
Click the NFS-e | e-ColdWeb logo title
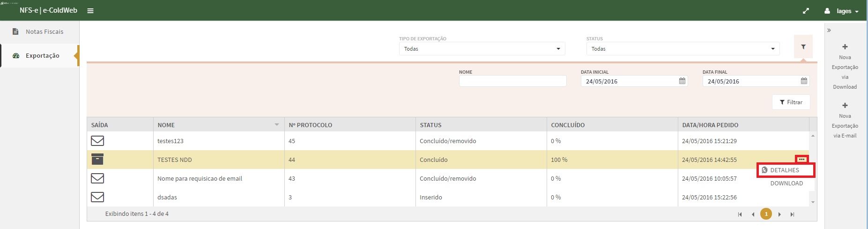(x=48, y=10)
